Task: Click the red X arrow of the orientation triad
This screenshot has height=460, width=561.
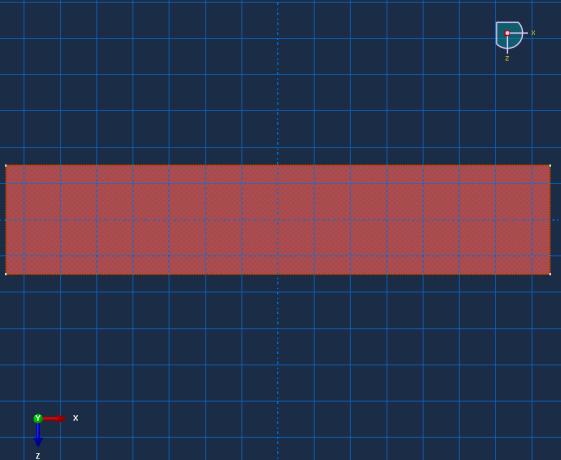Action: (x=54, y=419)
